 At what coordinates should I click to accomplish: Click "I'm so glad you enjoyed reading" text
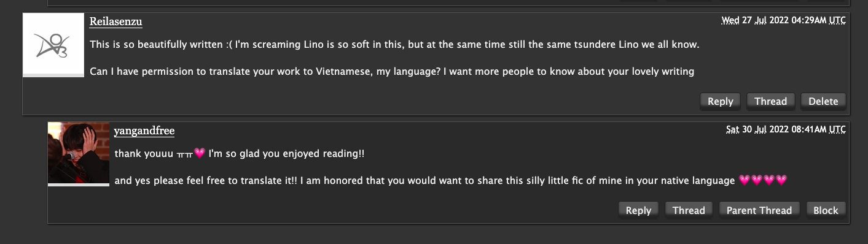click(286, 154)
